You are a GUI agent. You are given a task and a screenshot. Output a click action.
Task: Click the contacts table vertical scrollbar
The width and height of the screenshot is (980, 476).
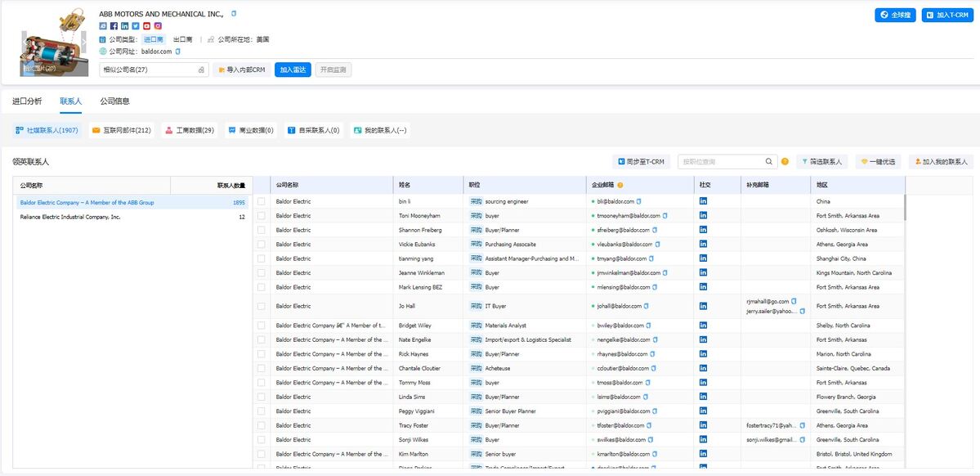pos(904,206)
